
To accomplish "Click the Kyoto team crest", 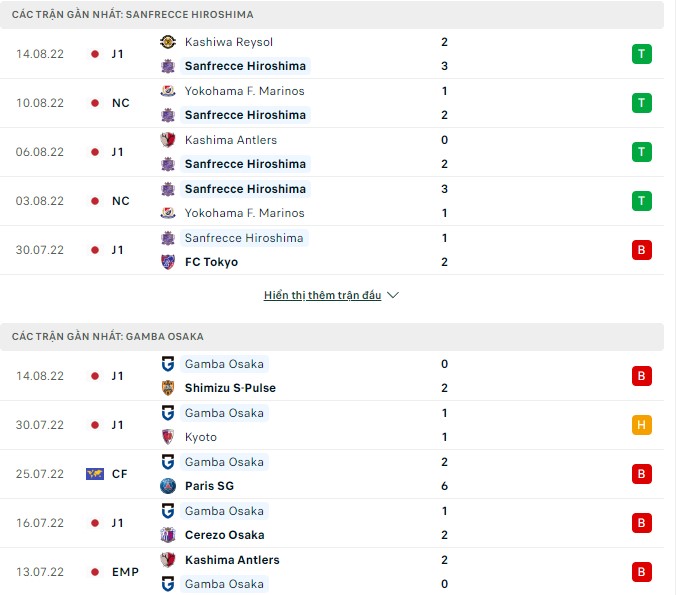I will coord(168,437).
